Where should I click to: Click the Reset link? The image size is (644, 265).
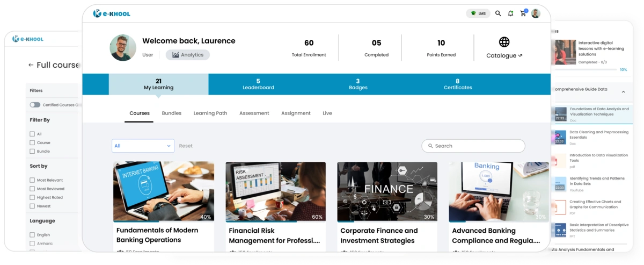[x=186, y=146]
